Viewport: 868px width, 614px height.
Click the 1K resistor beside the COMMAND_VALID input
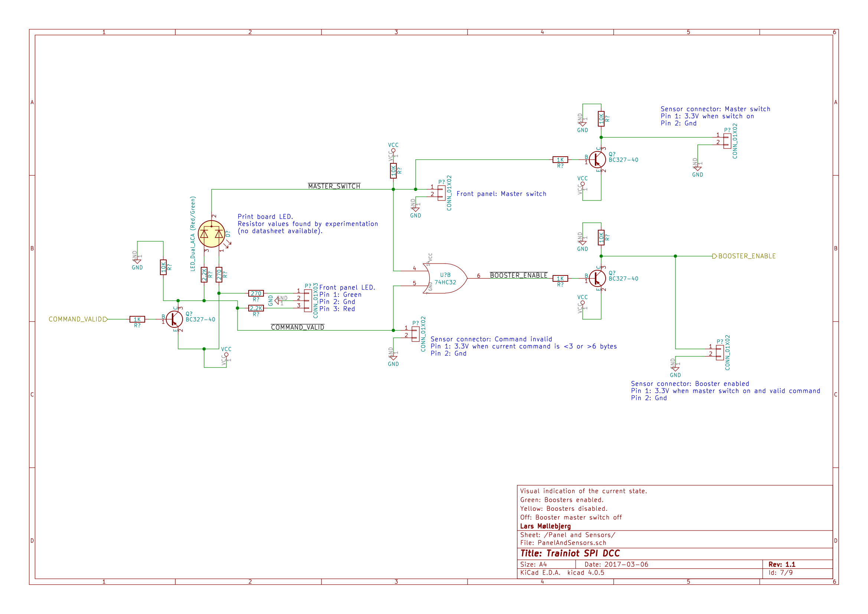click(137, 320)
